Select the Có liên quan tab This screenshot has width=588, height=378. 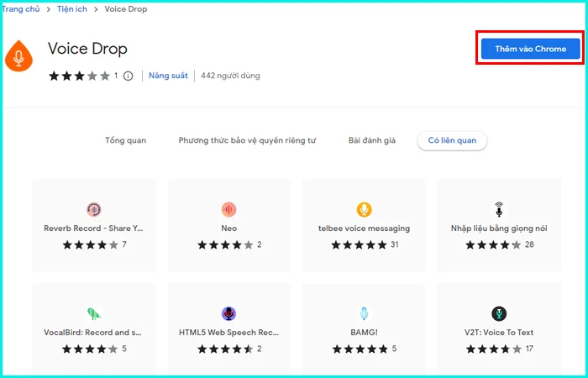452,140
